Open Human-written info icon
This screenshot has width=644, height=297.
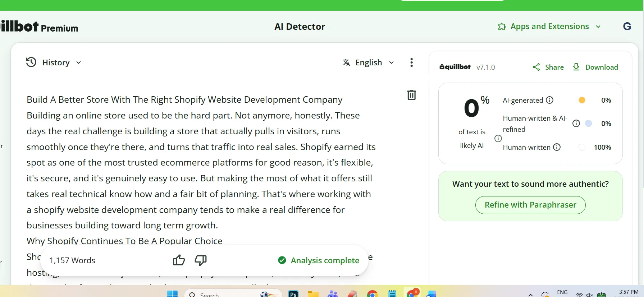coord(557,147)
